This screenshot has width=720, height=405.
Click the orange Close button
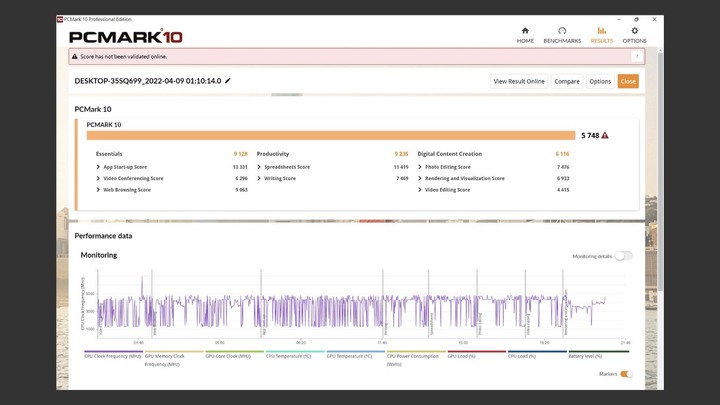point(628,81)
